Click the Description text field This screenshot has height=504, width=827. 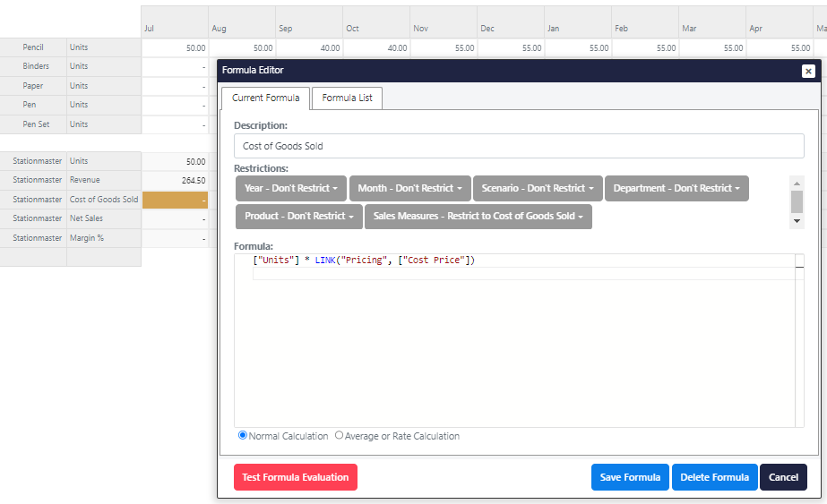(x=519, y=146)
